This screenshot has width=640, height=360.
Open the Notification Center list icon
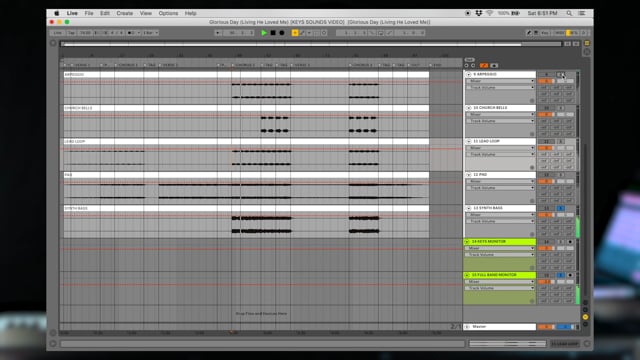point(582,13)
